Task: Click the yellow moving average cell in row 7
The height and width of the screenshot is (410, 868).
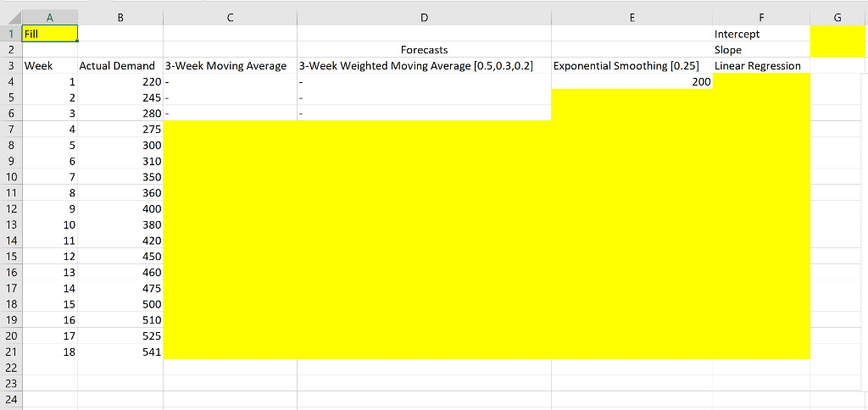Action: (x=231, y=130)
